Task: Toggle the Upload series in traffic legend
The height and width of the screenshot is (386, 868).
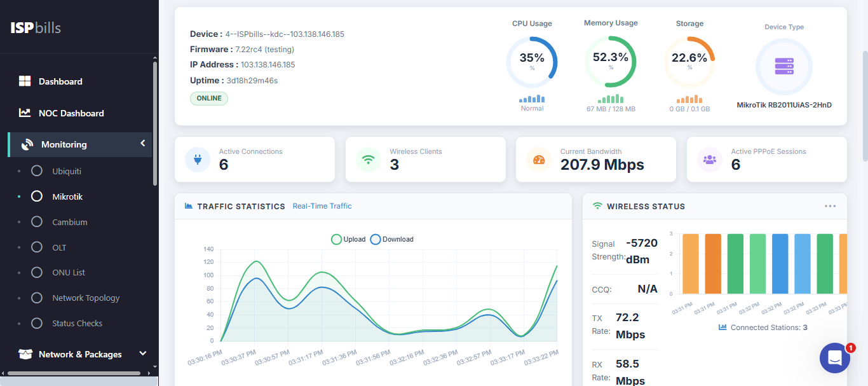Action: (337, 239)
